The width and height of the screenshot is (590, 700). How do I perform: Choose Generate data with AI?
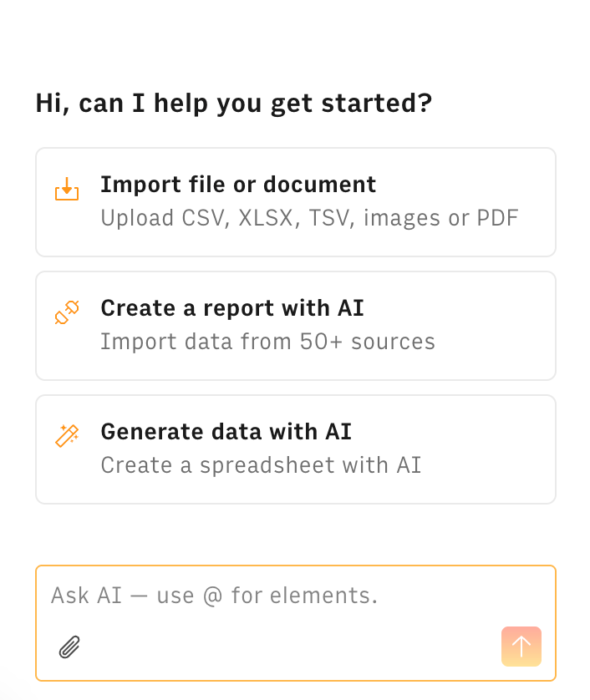coord(295,449)
